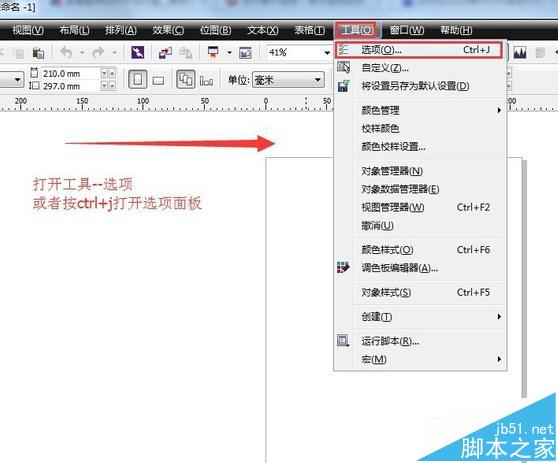Choose 自定义(Z)... menu entry
This screenshot has width=558, height=463.
pos(420,68)
